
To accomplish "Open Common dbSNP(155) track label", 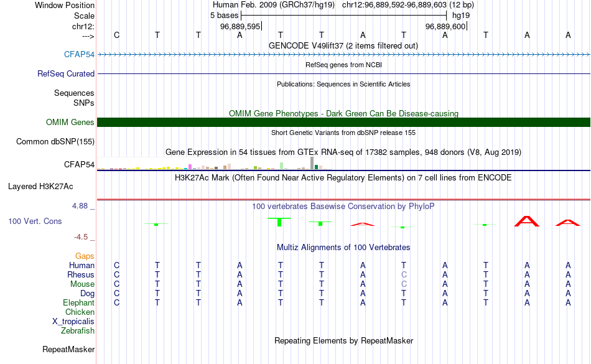I will coord(55,141).
